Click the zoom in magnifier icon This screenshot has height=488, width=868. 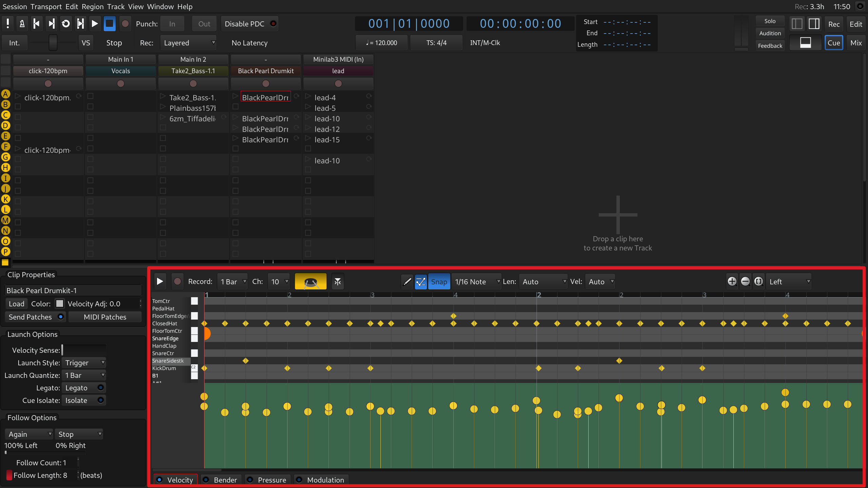click(732, 282)
